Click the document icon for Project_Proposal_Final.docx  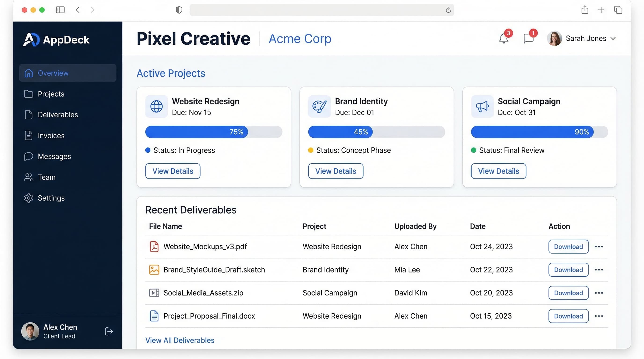[154, 316]
